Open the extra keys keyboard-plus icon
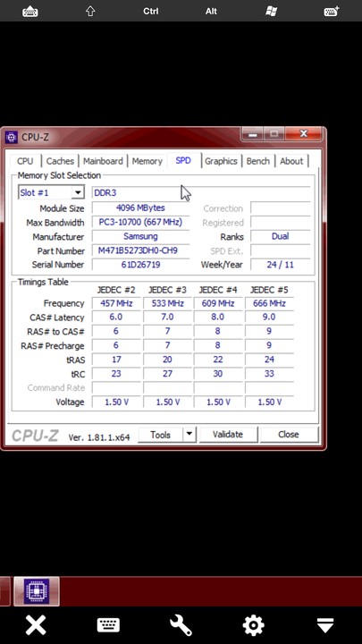The width and height of the screenshot is (362, 644). click(332, 11)
